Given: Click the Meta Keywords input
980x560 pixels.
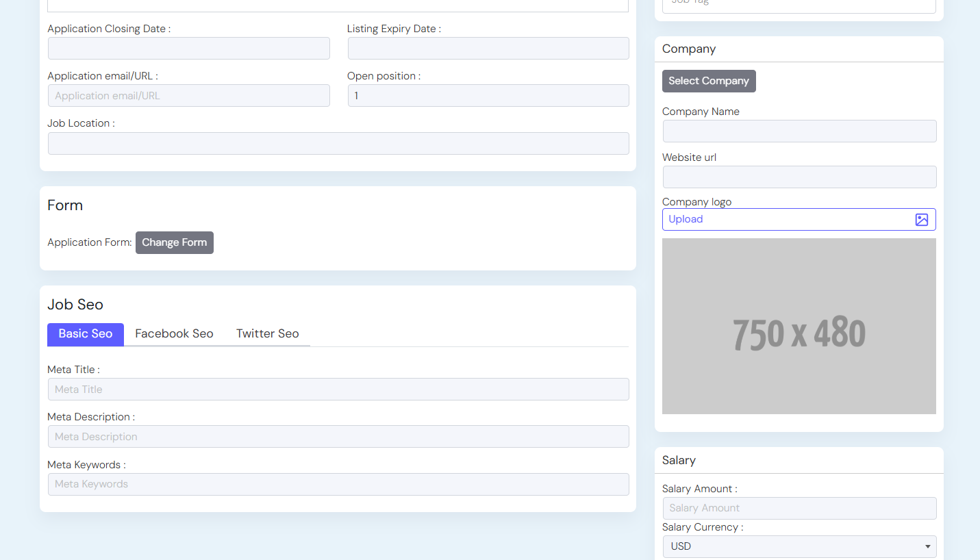Looking at the screenshot, I should (338, 484).
